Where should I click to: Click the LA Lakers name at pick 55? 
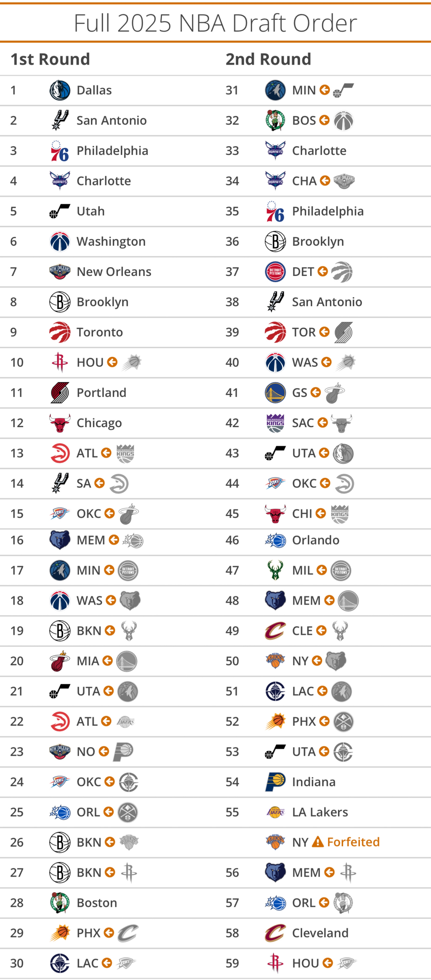click(320, 812)
